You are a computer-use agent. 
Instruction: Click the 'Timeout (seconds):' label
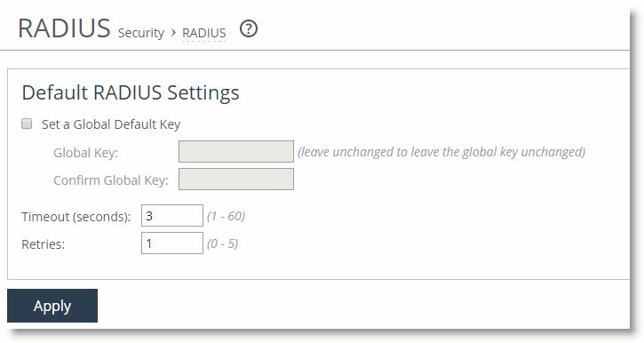(x=76, y=217)
